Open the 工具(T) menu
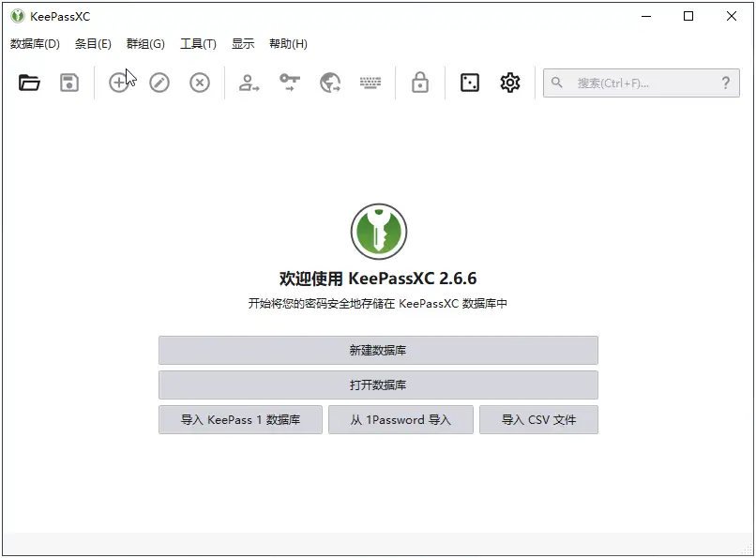Viewport: 756px width, 558px height. (198, 44)
